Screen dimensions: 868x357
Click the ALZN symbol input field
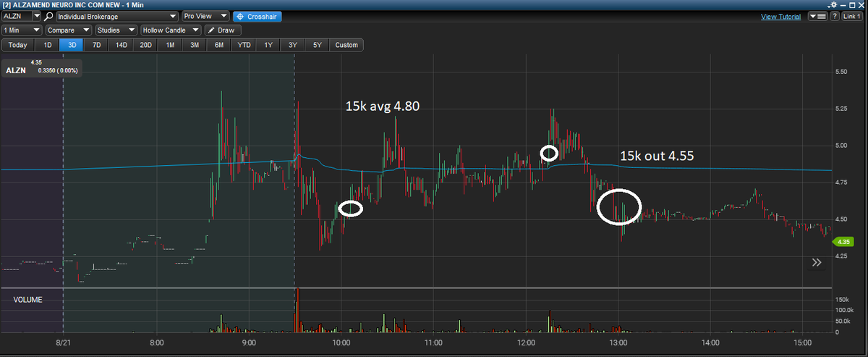(x=17, y=16)
